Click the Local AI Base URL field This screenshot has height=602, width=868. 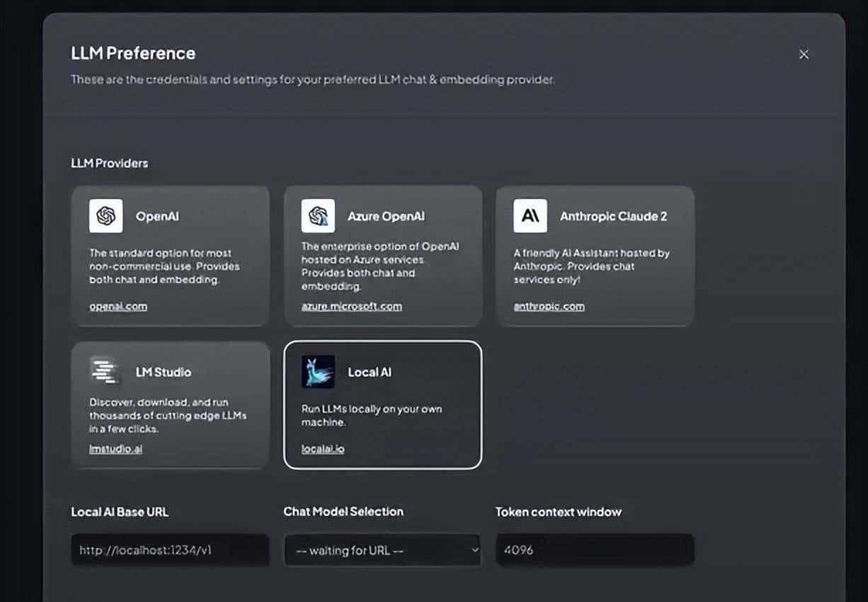pyautogui.click(x=170, y=550)
